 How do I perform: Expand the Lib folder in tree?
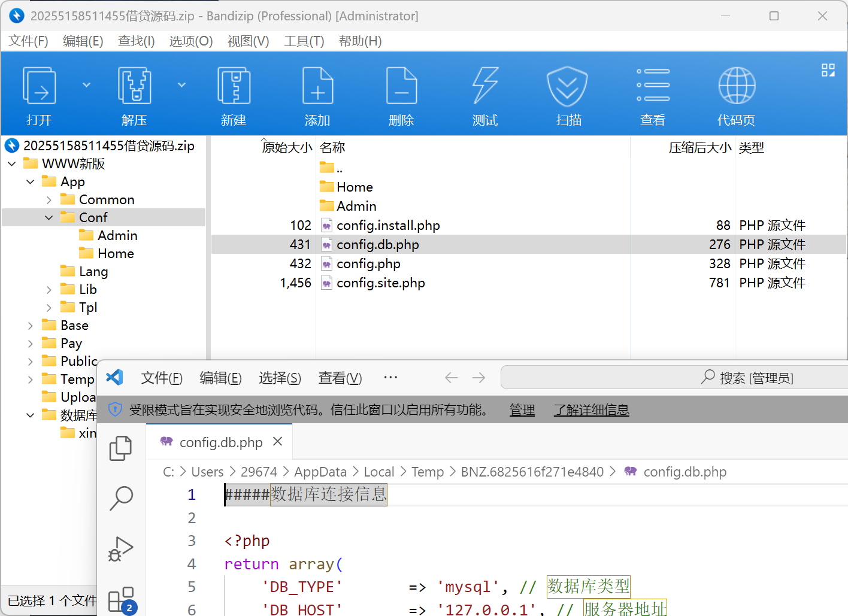pyautogui.click(x=49, y=290)
